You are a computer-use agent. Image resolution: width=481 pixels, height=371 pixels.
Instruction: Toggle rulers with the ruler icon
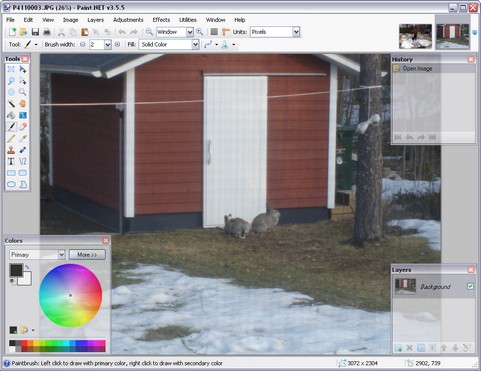click(226, 32)
